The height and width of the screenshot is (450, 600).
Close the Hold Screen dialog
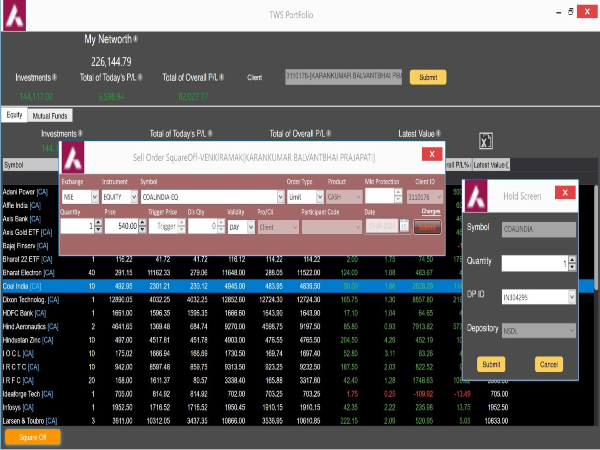click(x=565, y=192)
